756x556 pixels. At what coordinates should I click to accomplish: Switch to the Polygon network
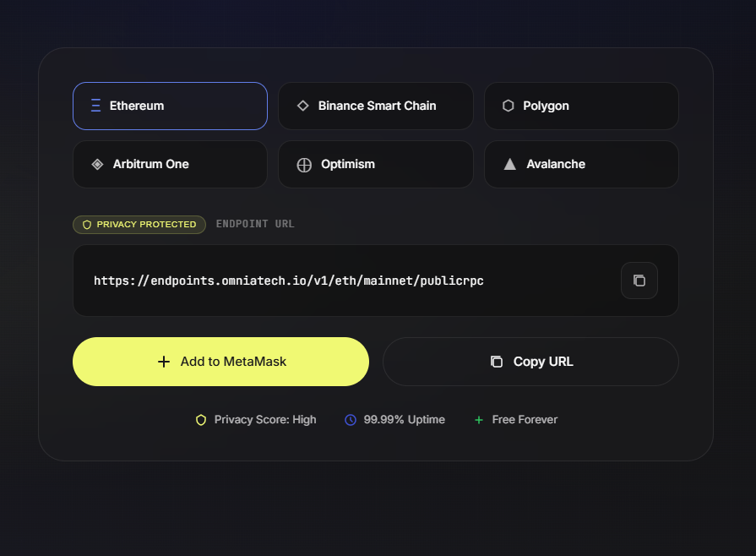click(581, 106)
